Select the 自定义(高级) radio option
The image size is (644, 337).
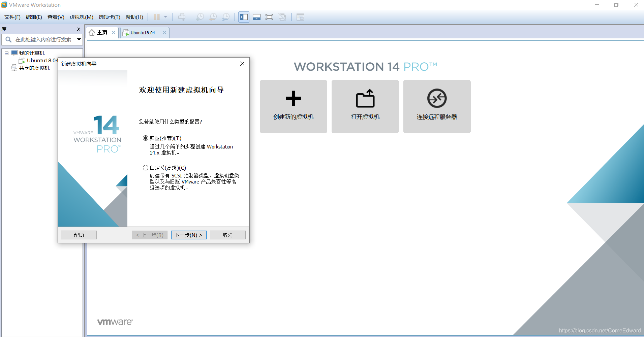click(x=146, y=168)
